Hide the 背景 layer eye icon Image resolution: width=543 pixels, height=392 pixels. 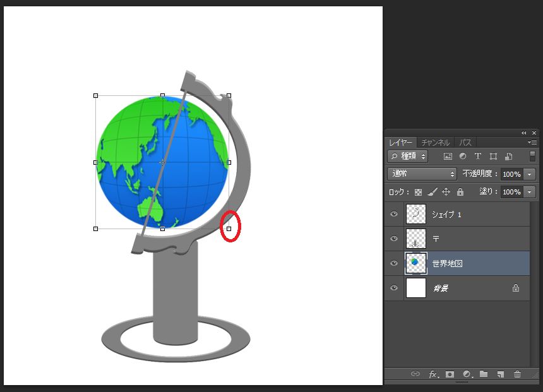[395, 288]
